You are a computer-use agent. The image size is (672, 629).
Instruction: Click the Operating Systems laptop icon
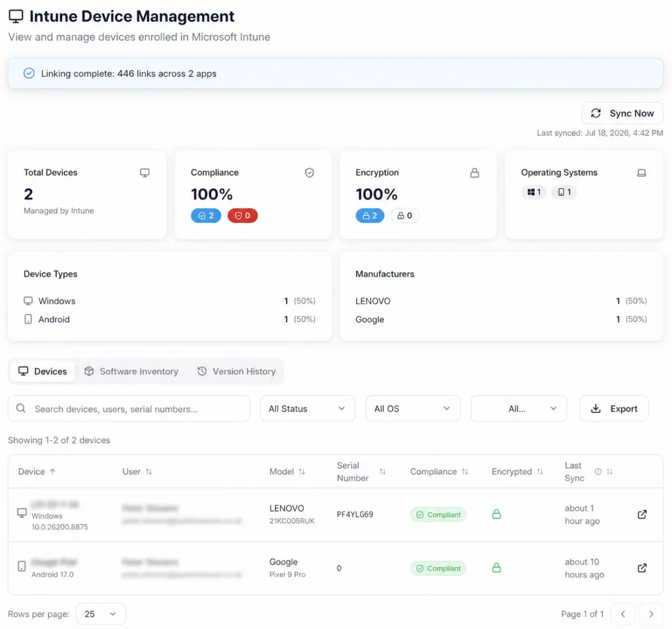(x=642, y=173)
